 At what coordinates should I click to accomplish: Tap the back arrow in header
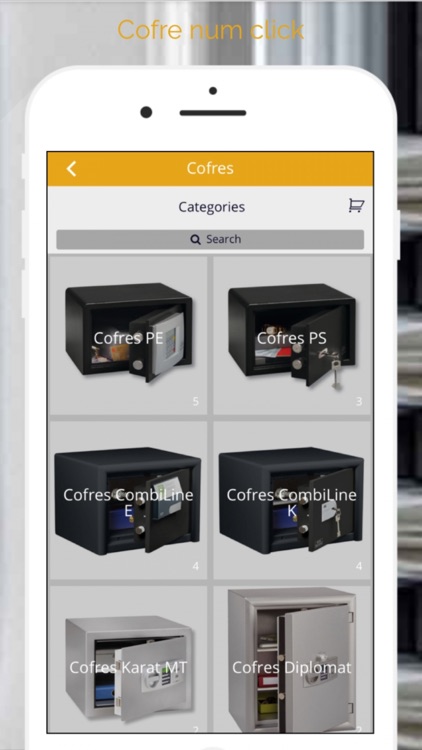pyautogui.click(x=71, y=169)
